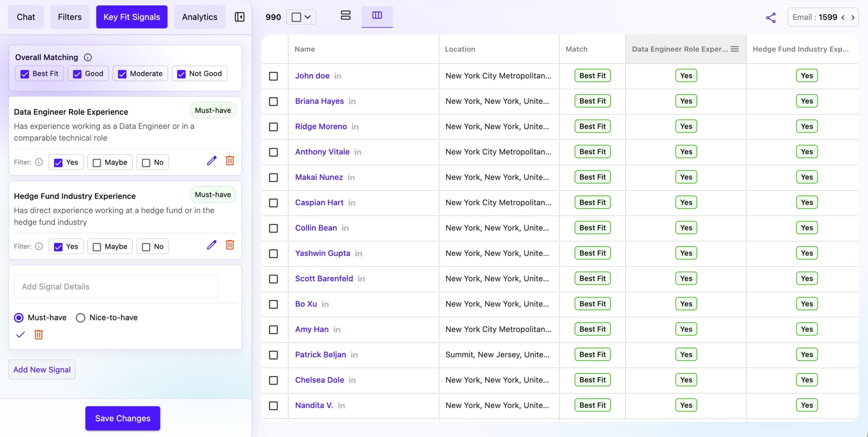Viewport: 868px width, 437px height.
Task: Select Nice-to-have radio option
Action: coord(80,318)
